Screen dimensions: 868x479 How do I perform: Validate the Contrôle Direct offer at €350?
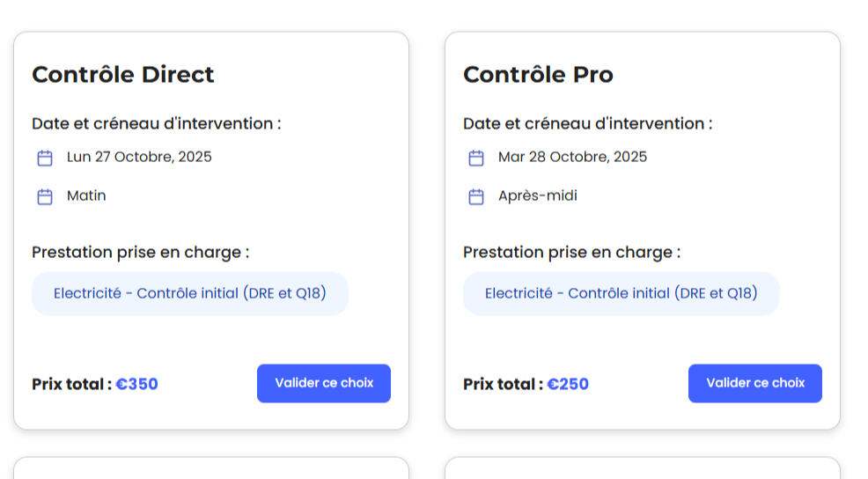324,383
